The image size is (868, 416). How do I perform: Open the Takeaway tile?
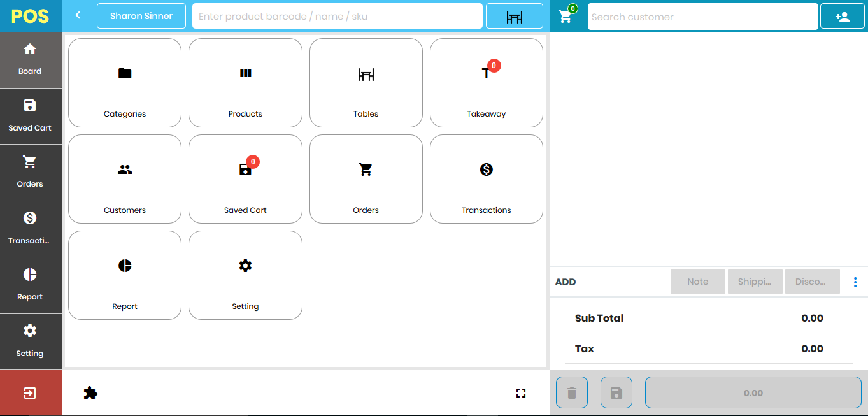(x=486, y=83)
